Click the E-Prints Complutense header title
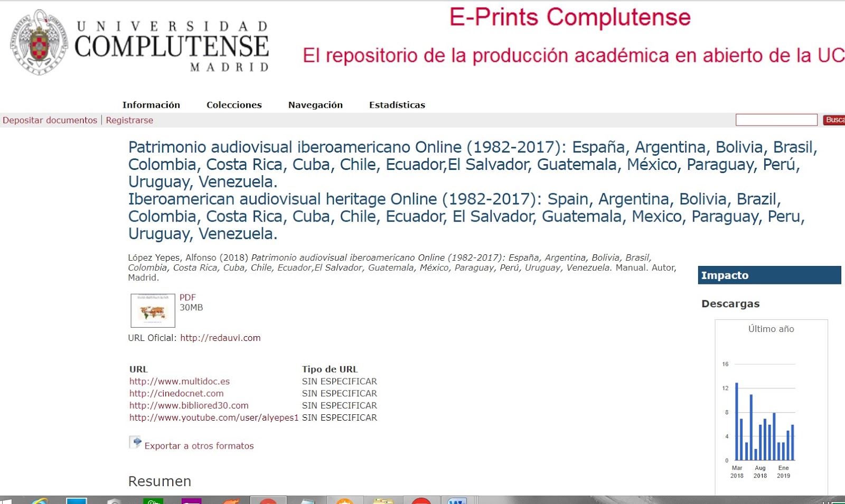 coord(570,17)
